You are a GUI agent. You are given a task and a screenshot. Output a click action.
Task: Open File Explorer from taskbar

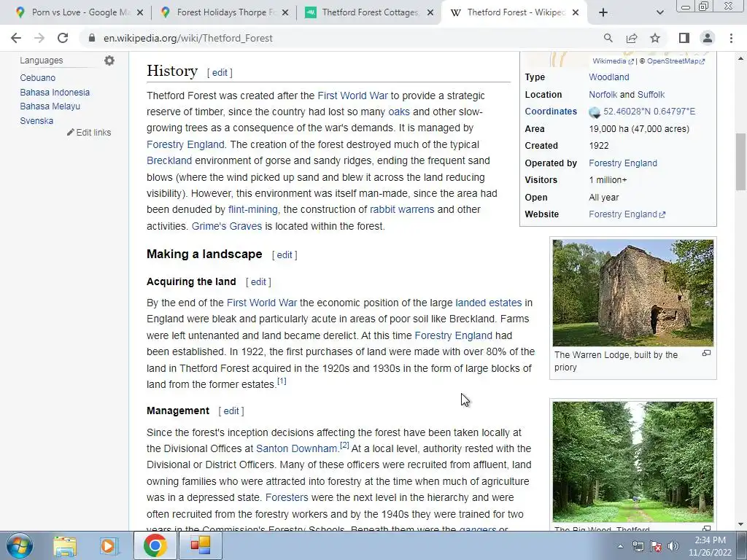65,545
